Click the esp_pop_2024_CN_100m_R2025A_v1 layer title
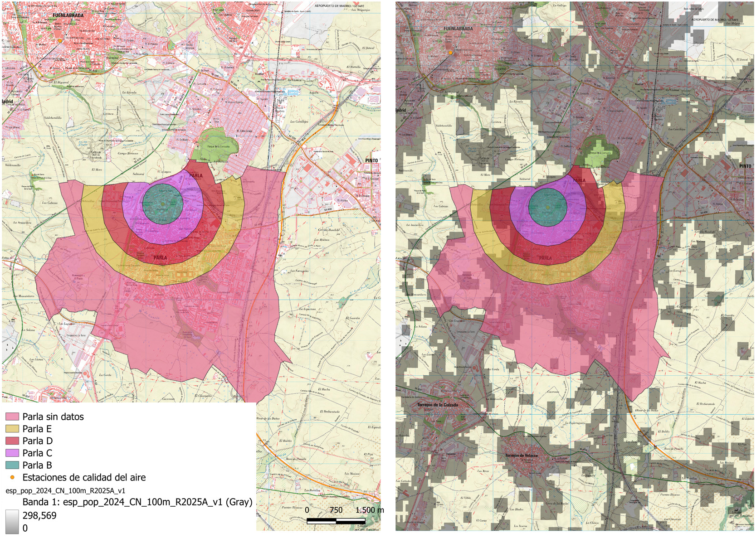 pyautogui.click(x=65, y=490)
